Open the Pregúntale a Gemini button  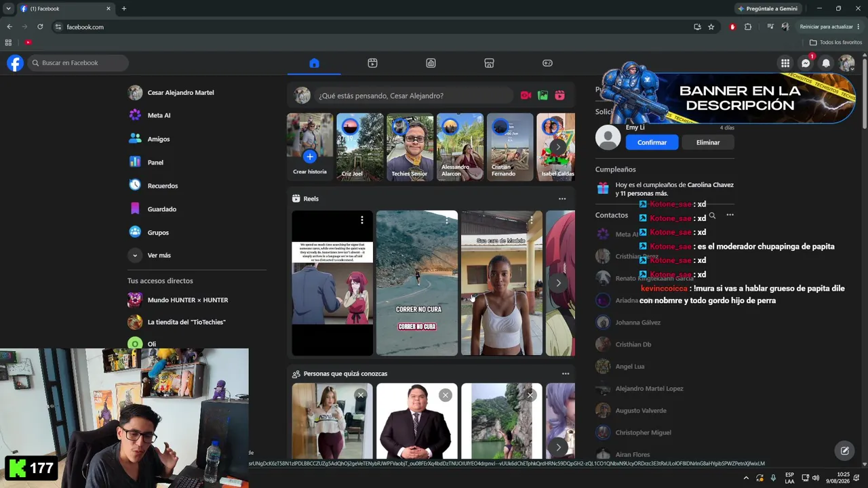point(769,9)
